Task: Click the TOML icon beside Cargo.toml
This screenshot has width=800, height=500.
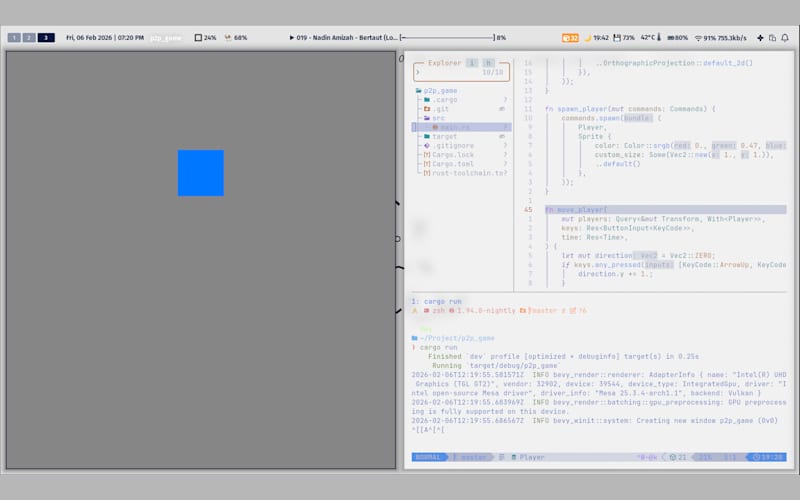Action: pyautogui.click(x=427, y=164)
